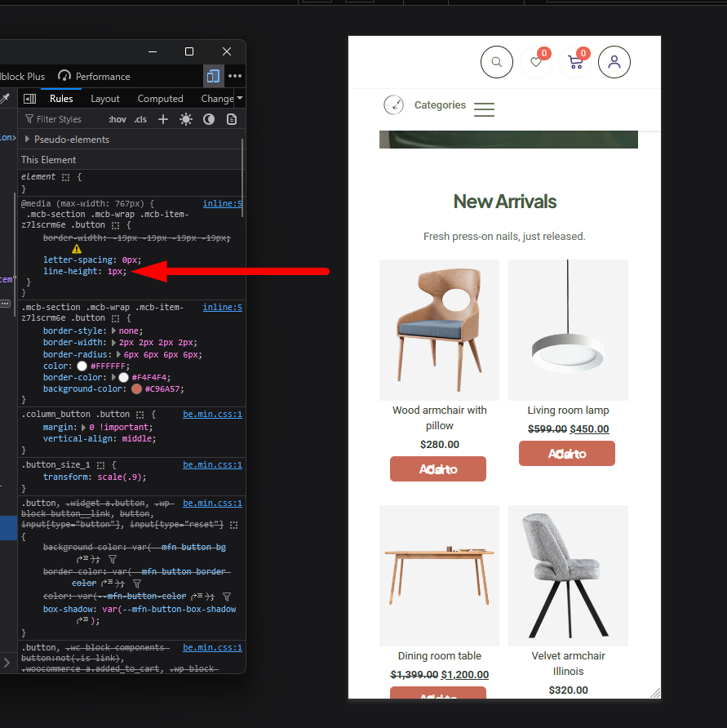This screenshot has width=727, height=728.
Task: Toggle light color scheme simulation sun icon
Action: (x=186, y=119)
